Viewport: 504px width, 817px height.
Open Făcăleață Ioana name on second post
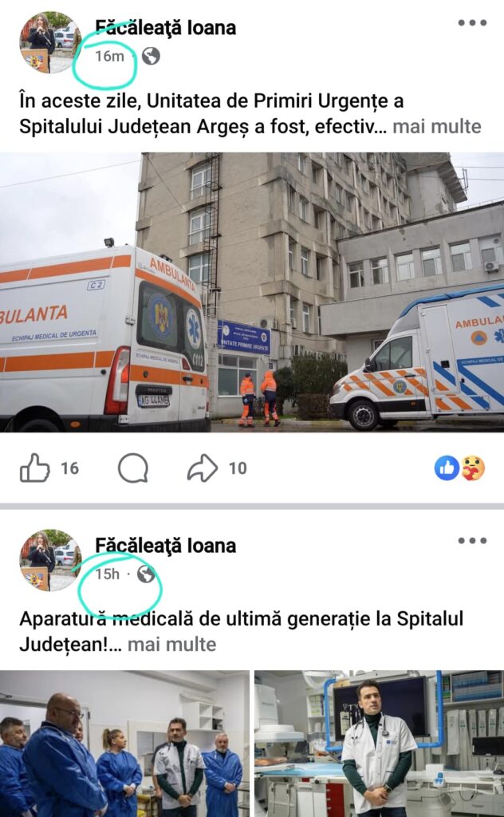click(x=166, y=545)
